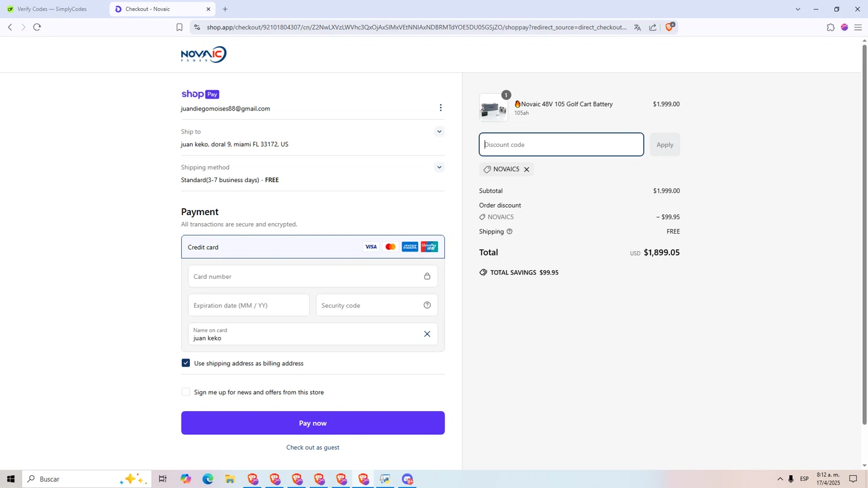Focus the Expiration date field
868x488 pixels.
(249, 305)
